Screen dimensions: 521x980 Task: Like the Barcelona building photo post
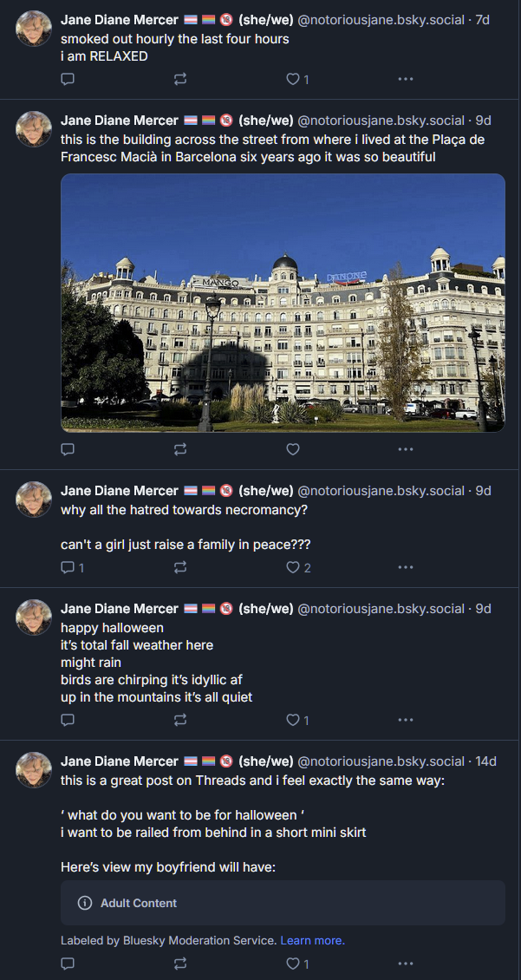293,449
